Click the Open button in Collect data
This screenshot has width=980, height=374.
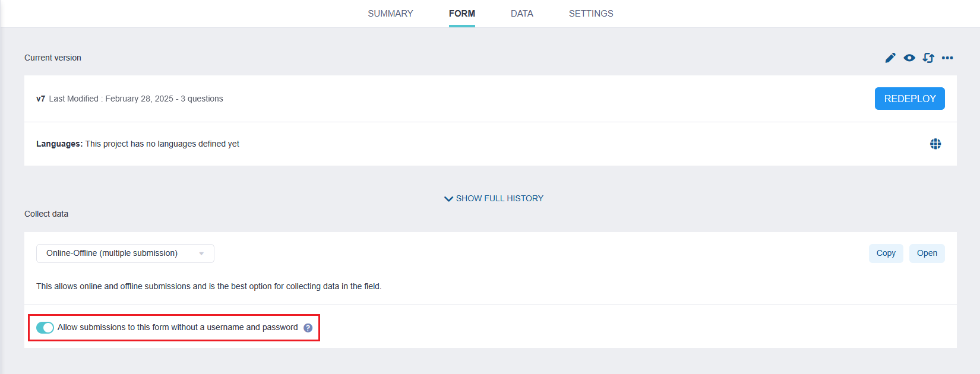pyautogui.click(x=927, y=253)
